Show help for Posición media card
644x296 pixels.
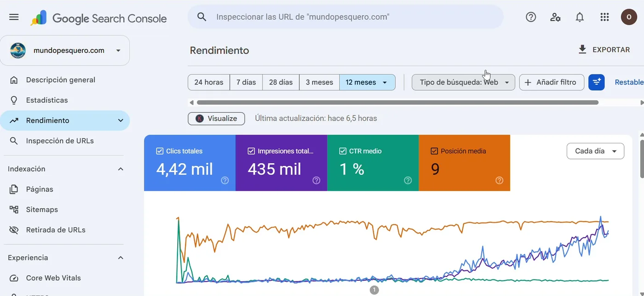pos(500,181)
